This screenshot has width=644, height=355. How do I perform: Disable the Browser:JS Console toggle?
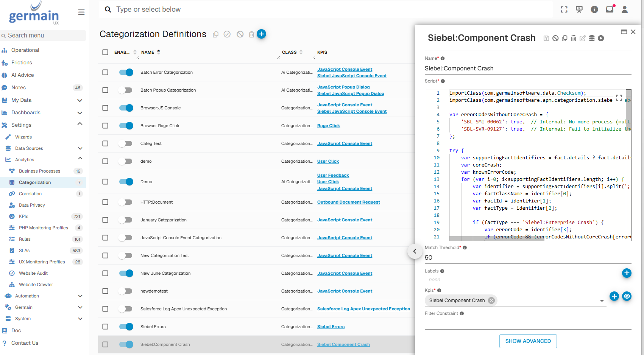pos(126,108)
